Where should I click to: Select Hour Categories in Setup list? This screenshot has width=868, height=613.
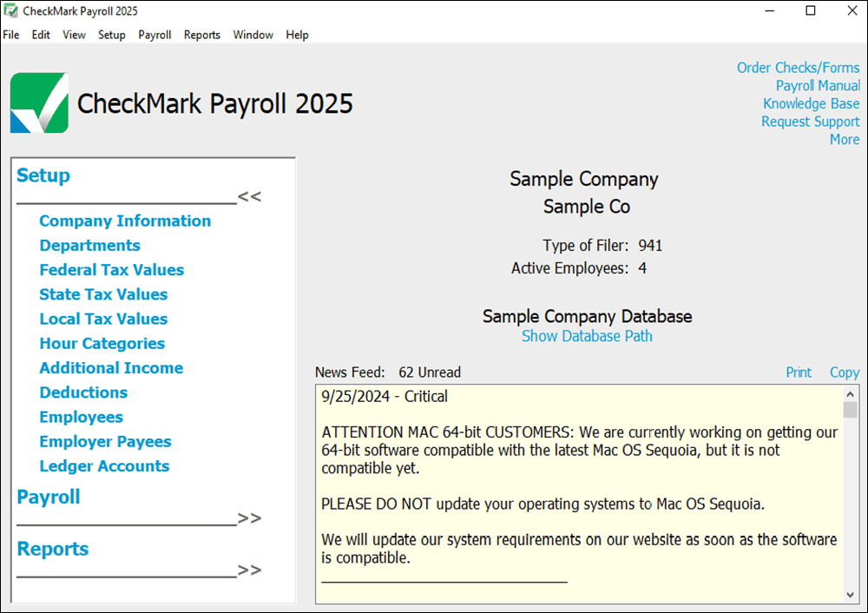102,344
